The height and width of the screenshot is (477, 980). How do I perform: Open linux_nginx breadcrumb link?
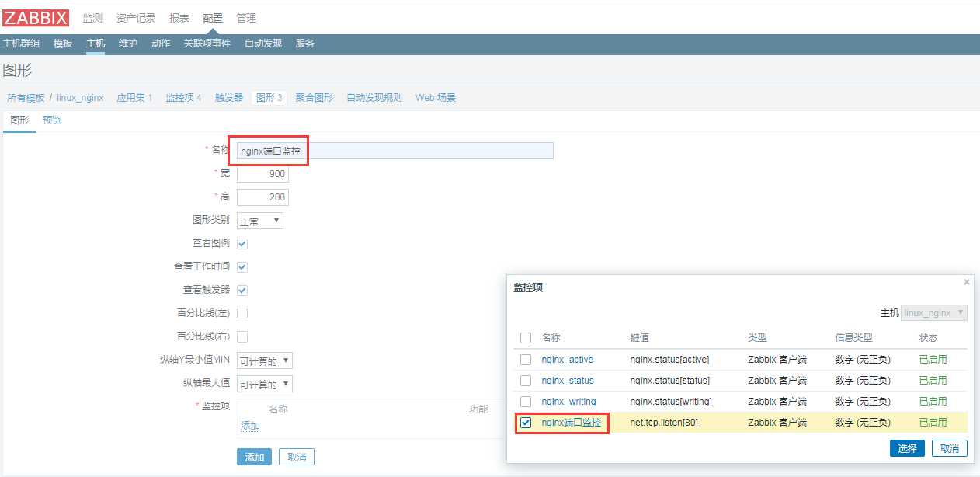(80, 98)
